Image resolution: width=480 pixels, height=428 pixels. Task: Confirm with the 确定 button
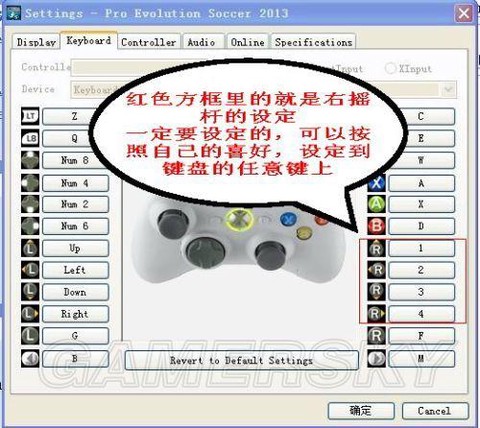click(361, 411)
